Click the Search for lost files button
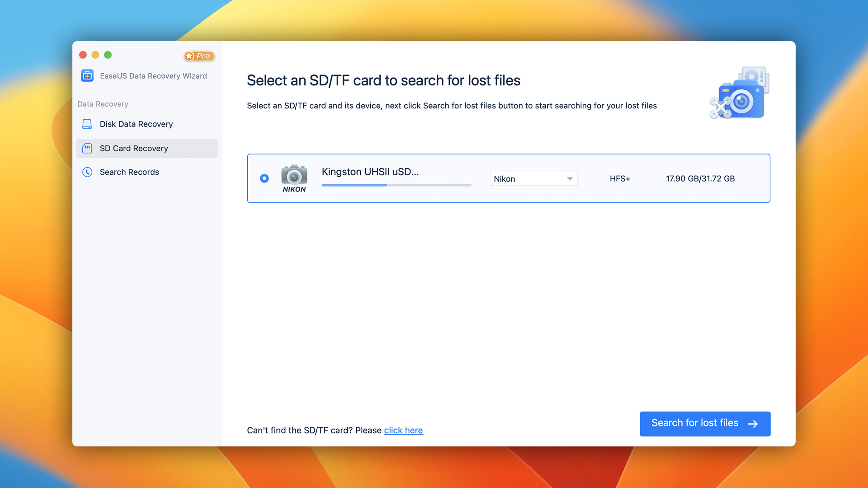 (705, 423)
